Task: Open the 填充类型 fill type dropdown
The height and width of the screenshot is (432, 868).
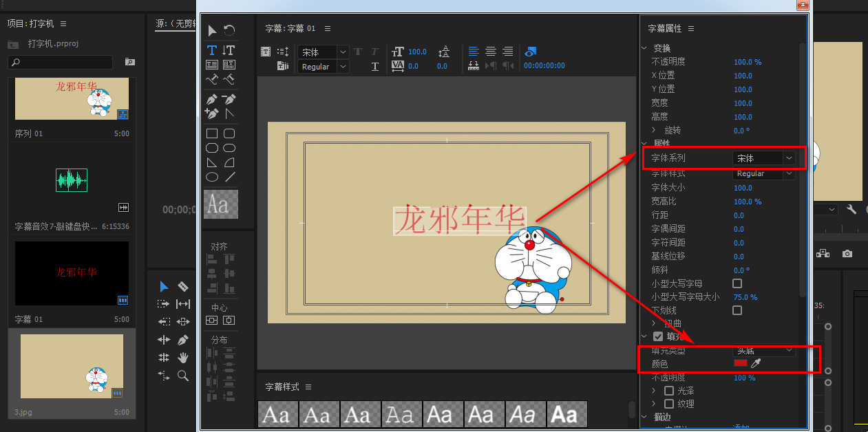Action: coord(764,351)
